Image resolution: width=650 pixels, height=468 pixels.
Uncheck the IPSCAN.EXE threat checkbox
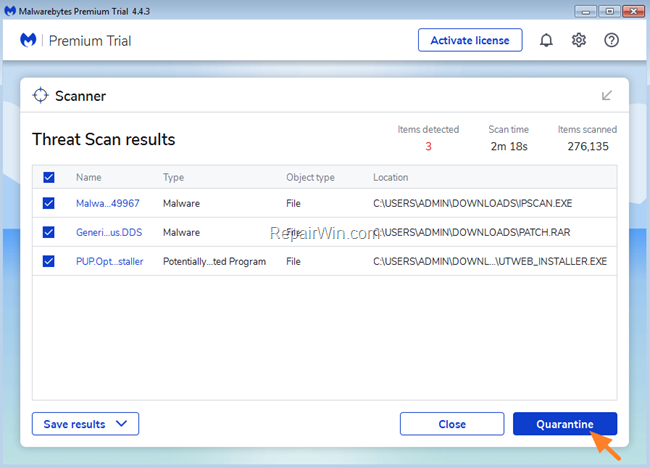[x=49, y=203]
